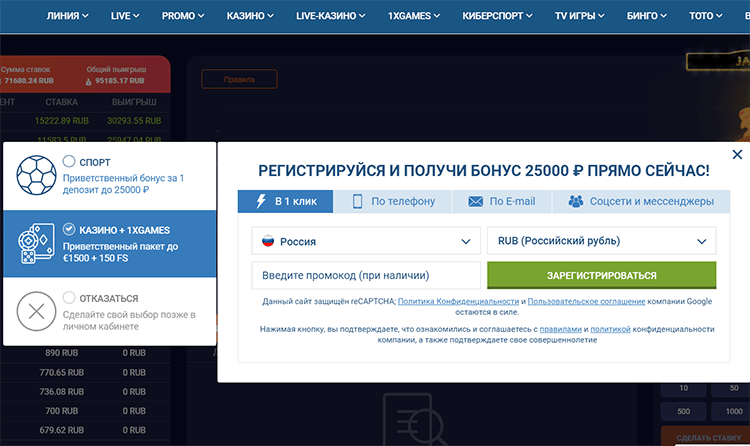Screen dimensions: 750x446
Task: Click the Правила button in background
Action: [x=239, y=79]
